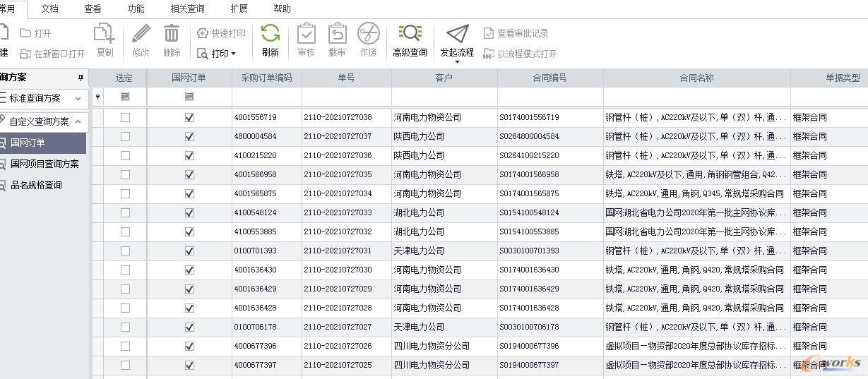Switch to the 扩展 tab
The width and height of the screenshot is (868, 379).
[239, 8]
